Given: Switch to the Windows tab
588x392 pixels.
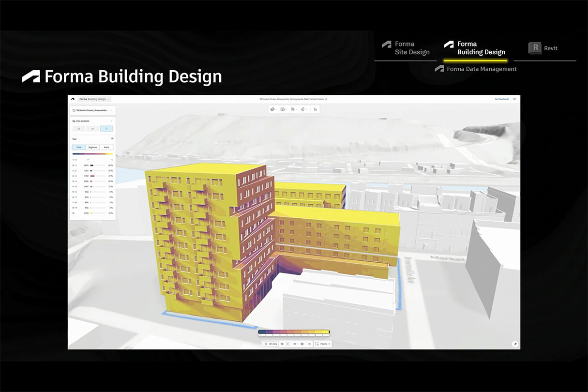Looking at the screenshot, I should (x=92, y=147).
